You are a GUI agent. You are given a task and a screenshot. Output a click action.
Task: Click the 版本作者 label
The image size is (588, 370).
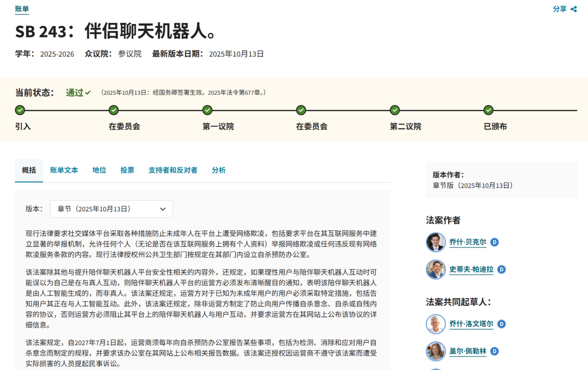[448, 175]
